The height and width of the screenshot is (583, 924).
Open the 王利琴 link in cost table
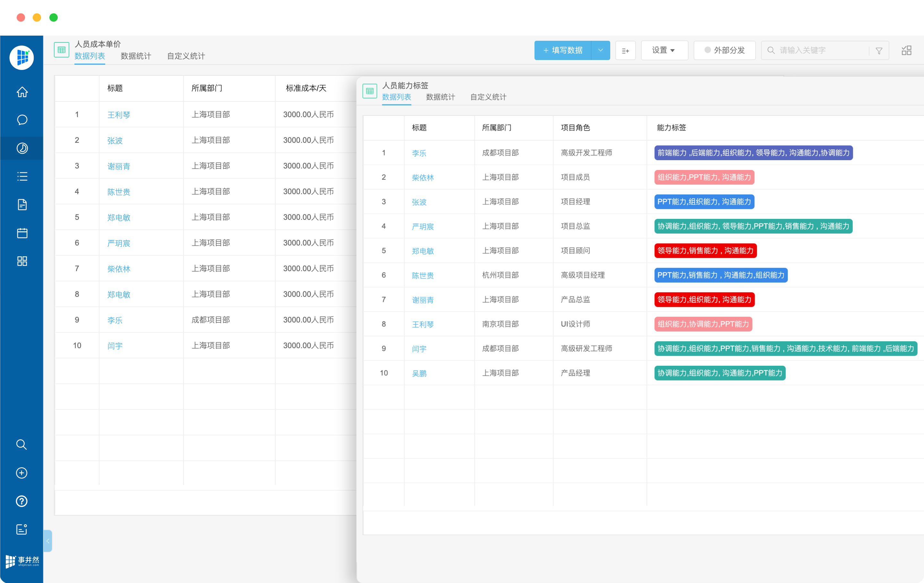119,115
